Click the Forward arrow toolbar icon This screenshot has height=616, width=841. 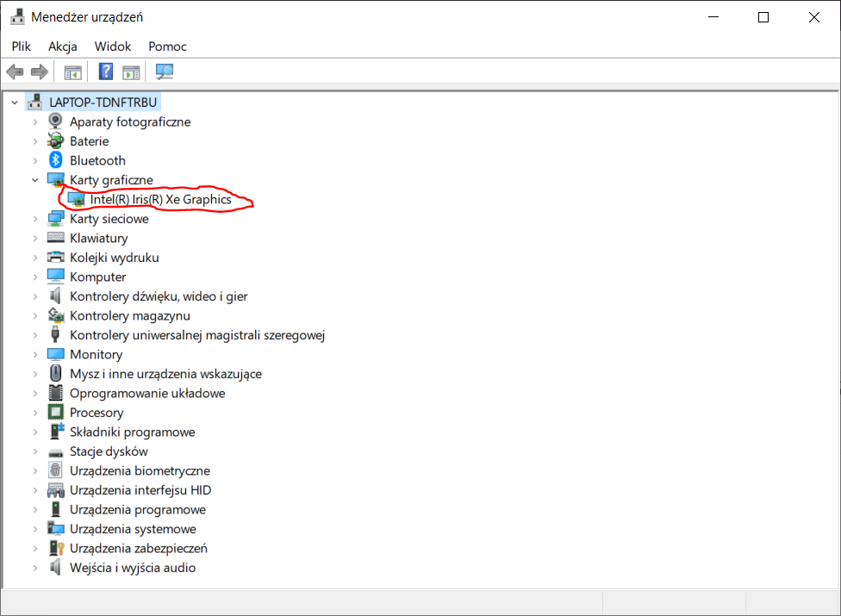pos(40,72)
